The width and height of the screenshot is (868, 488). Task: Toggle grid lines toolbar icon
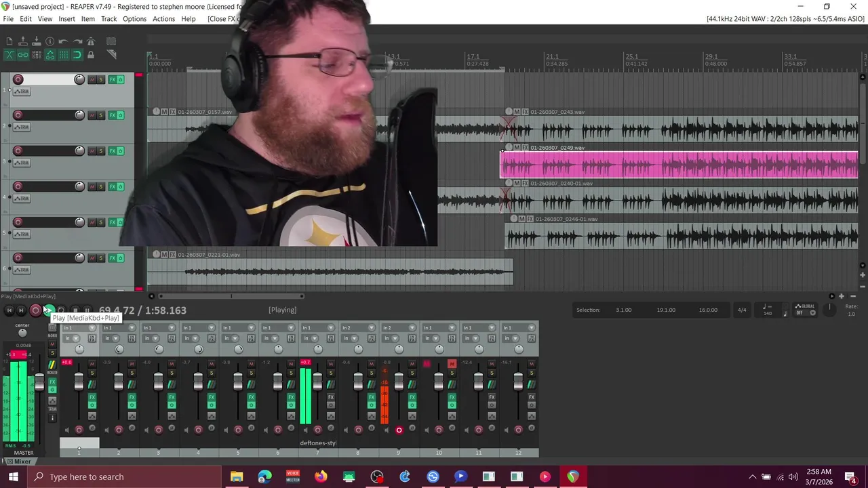pyautogui.click(x=64, y=55)
